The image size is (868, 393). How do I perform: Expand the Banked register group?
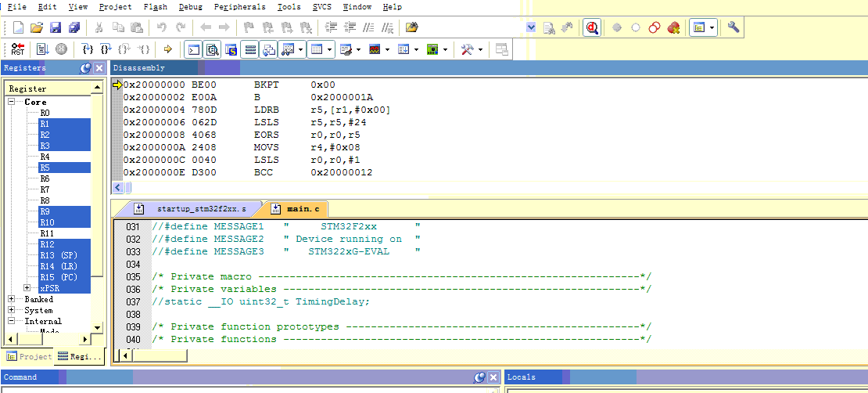click(12, 299)
